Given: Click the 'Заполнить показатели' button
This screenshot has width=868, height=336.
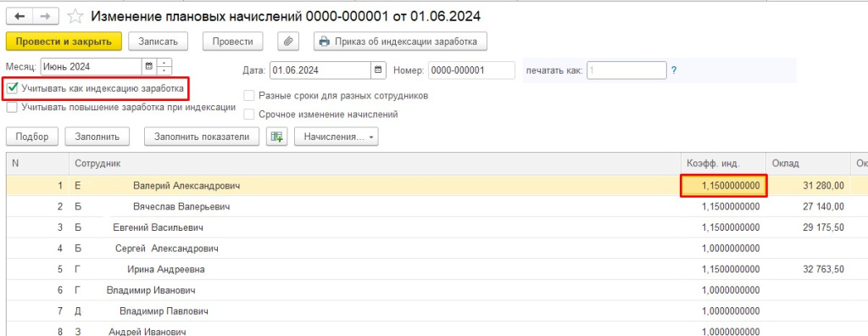Looking at the screenshot, I should click(202, 137).
